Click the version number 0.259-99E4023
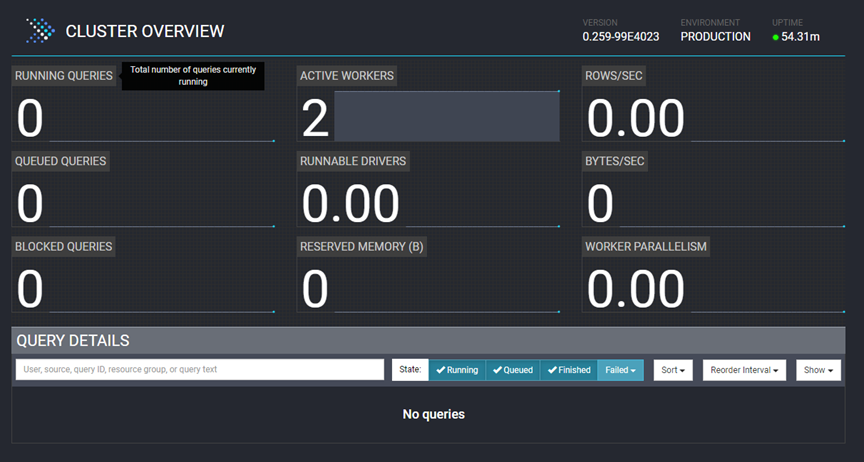The width and height of the screenshot is (864, 462). click(x=621, y=37)
